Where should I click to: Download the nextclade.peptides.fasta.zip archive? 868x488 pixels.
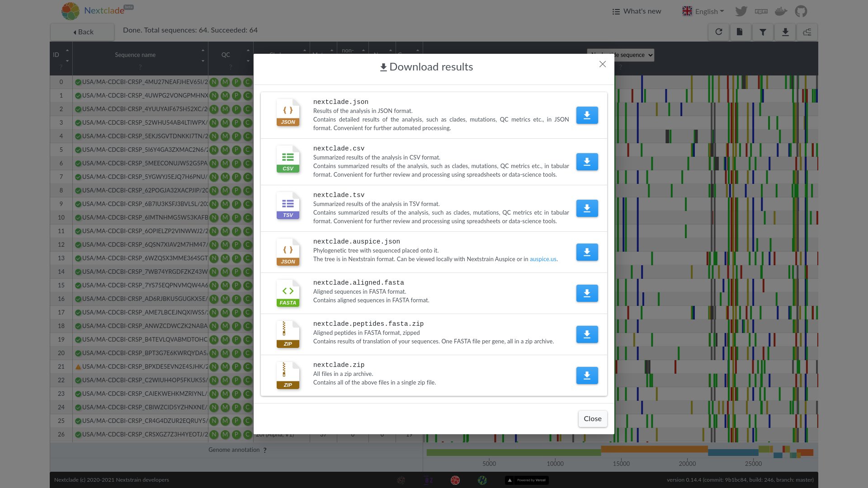coord(587,334)
